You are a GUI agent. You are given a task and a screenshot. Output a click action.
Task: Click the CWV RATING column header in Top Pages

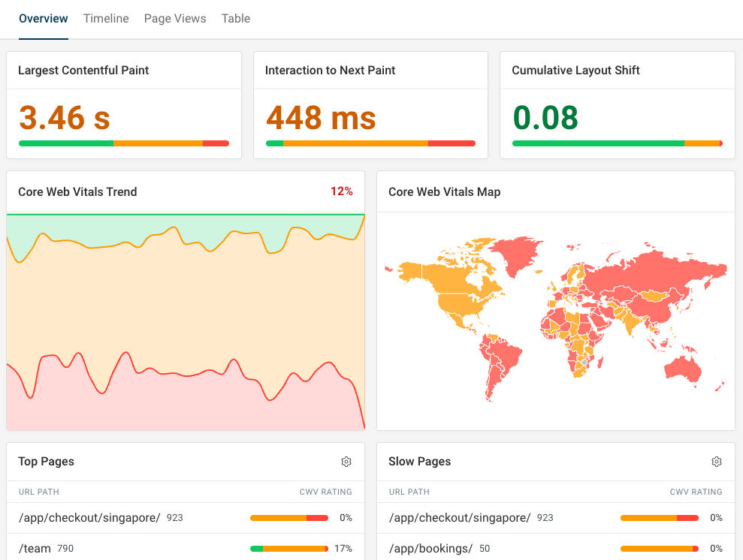pyautogui.click(x=325, y=492)
